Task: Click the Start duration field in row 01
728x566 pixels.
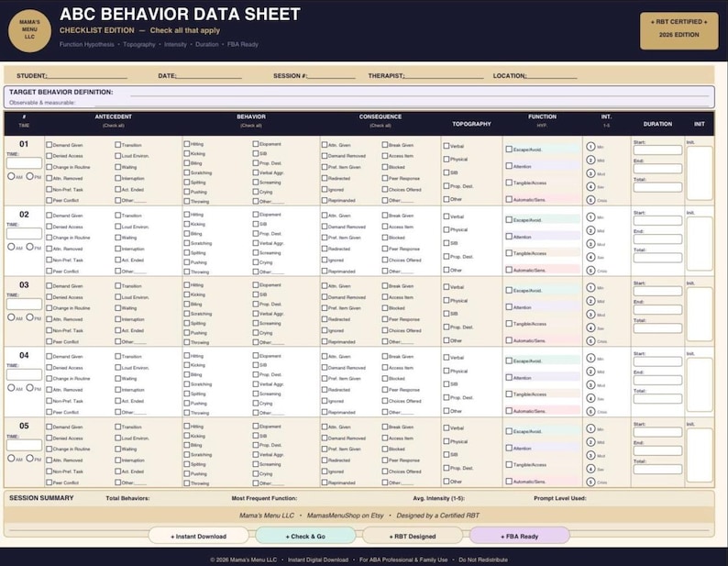Action: [x=657, y=150]
